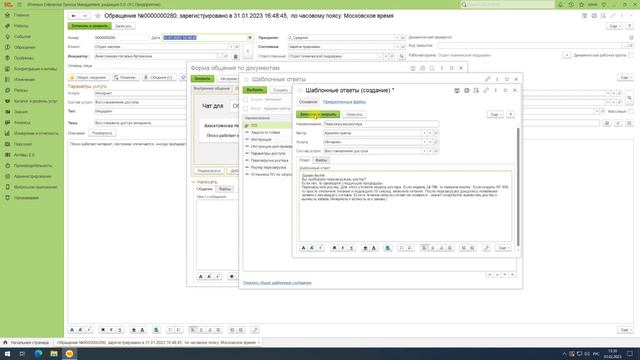The height and width of the screenshot is (360, 640).
Task: Toggle the dynamic priority checkbox
Action: pos(631,38)
